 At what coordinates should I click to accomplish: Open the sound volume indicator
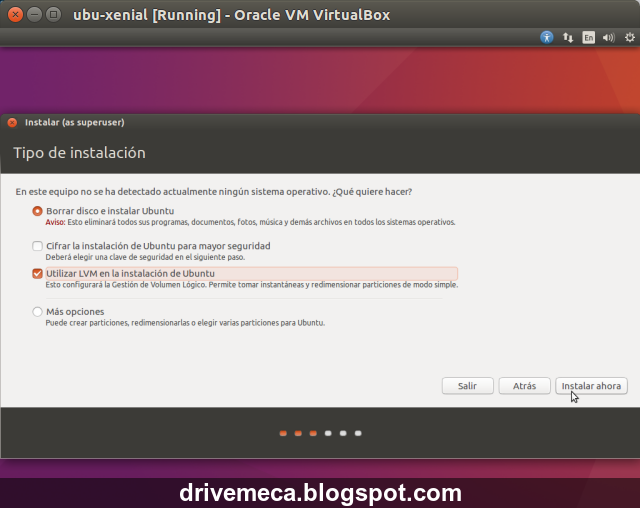[609, 38]
